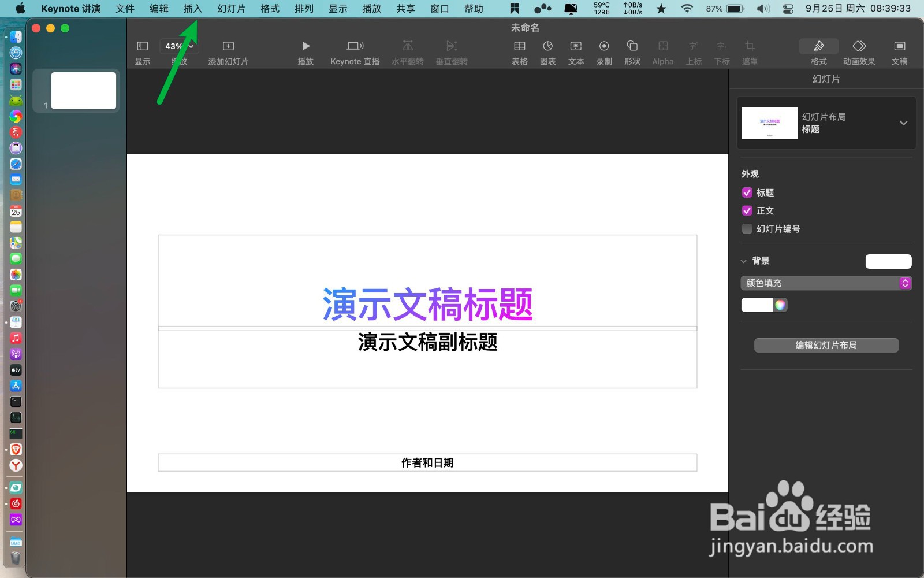Open the 颜色填充 fill type dropdown
This screenshot has width=924, height=578.
826,283
